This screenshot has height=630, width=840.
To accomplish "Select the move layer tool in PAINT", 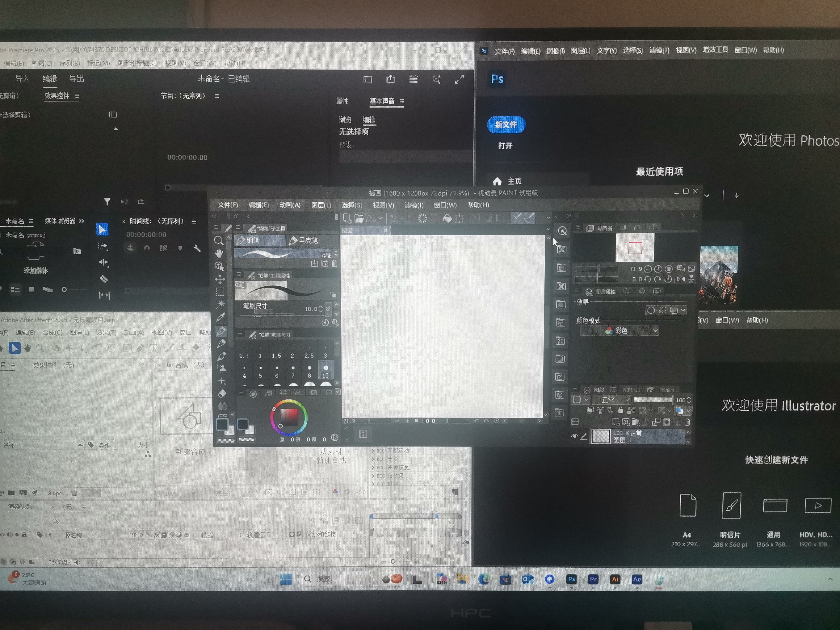I will pos(220,280).
